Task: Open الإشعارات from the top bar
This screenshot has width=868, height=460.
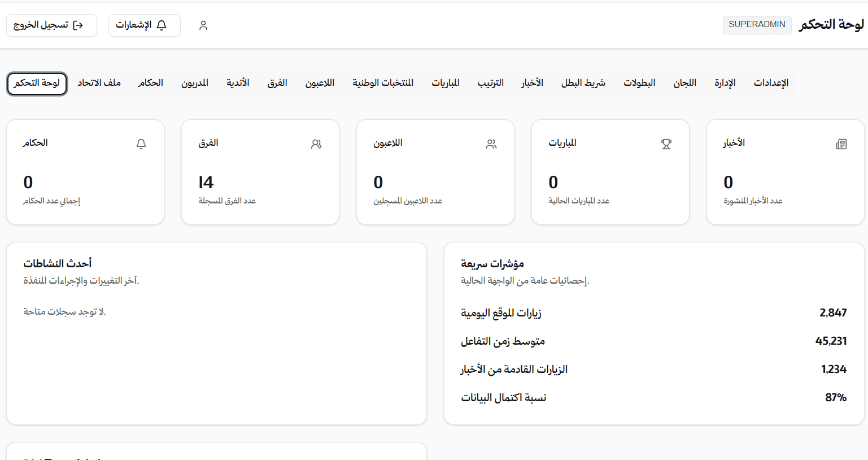Action: click(144, 25)
